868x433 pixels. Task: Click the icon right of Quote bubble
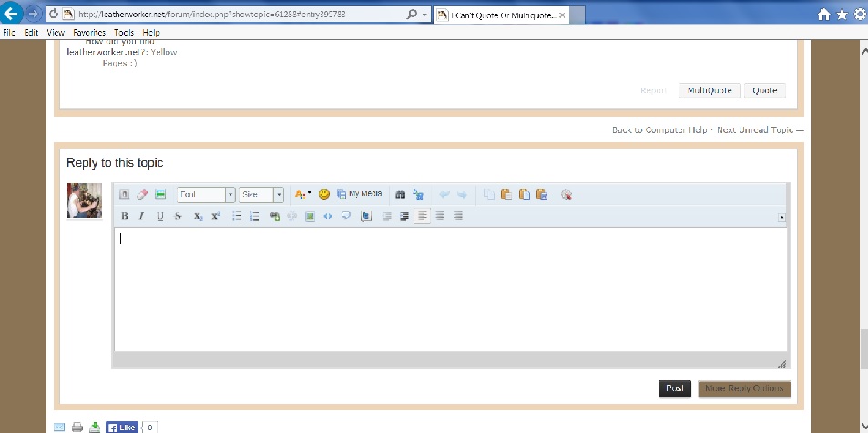(366, 216)
